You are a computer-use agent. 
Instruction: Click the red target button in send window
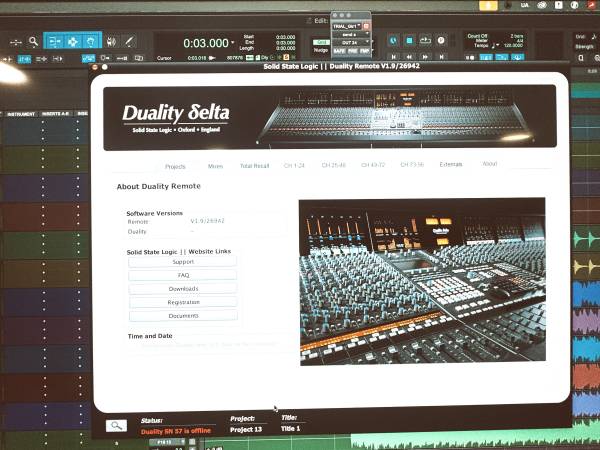(x=366, y=26)
